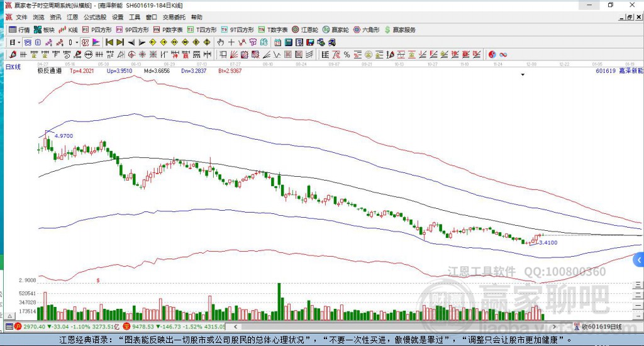644x346 pixels.
Task: Select the percent % line tool
Action: (347, 55)
